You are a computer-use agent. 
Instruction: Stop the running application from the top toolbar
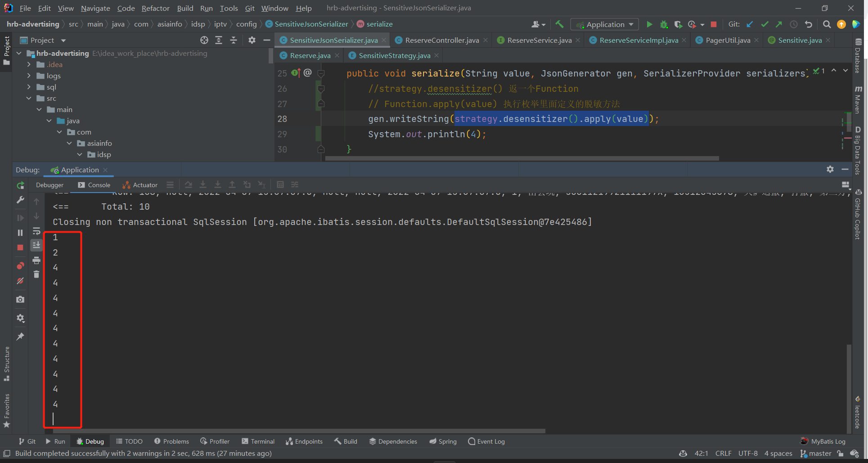(713, 24)
